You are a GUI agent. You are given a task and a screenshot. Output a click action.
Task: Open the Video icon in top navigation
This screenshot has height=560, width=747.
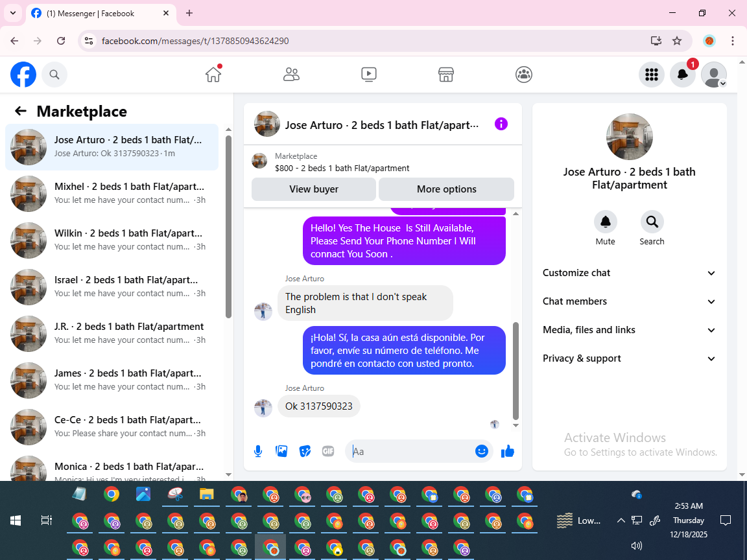[369, 75]
